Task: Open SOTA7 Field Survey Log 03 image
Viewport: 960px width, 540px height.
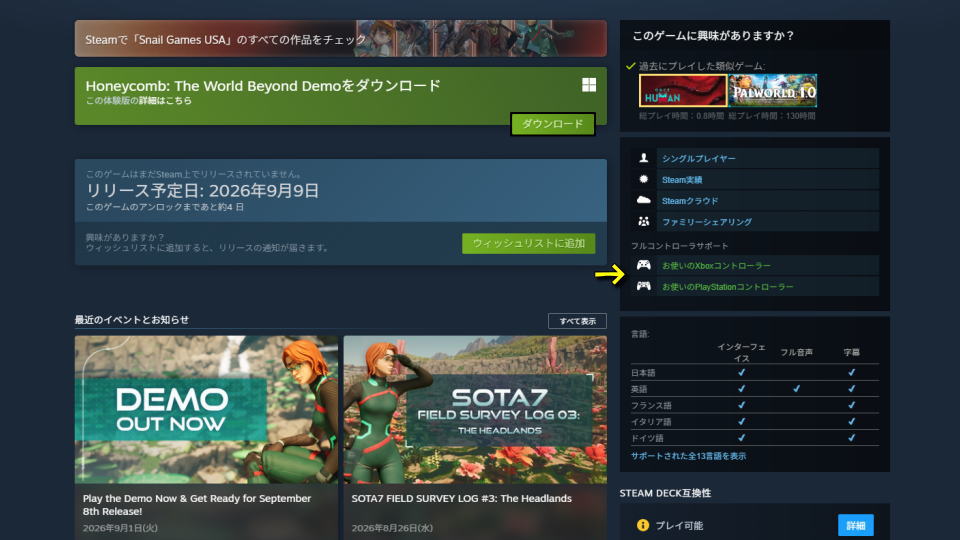Action: pyautogui.click(x=475, y=409)
